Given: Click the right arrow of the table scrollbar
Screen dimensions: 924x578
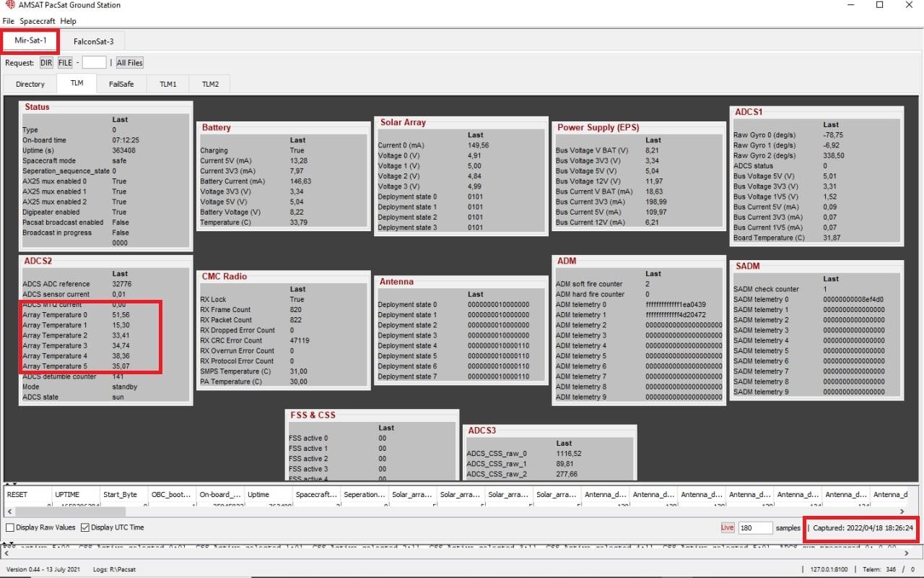Looking at the screenshot, I should (x=903, y=512).
